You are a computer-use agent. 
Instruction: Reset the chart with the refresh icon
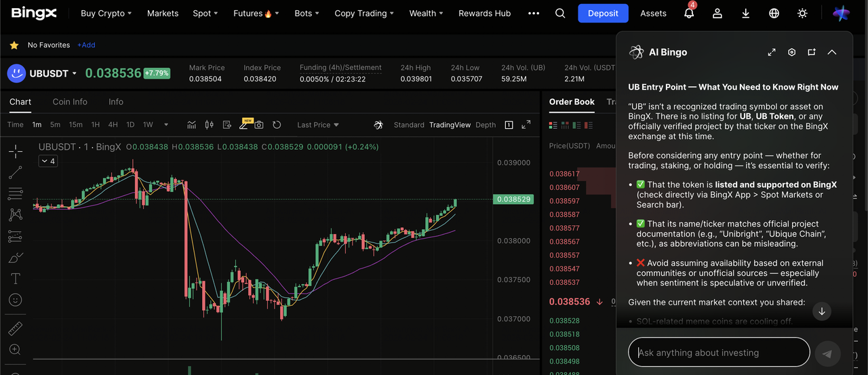[277, 125]
